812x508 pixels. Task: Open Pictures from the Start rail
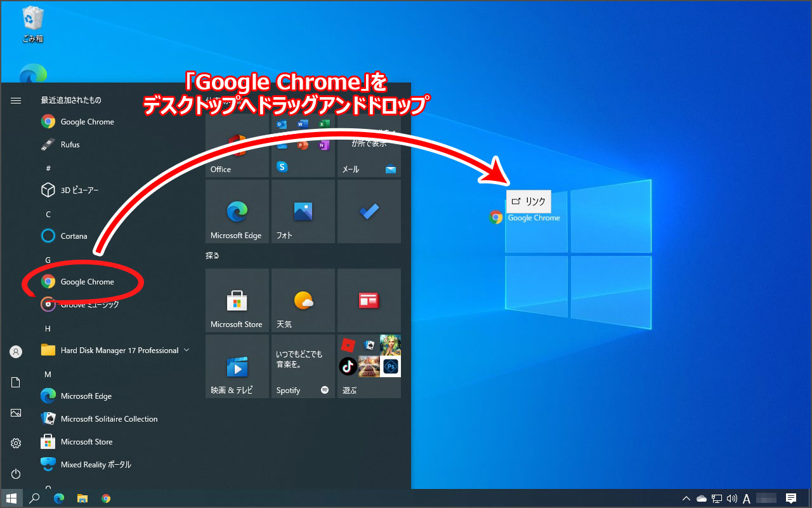click(16, 413)
